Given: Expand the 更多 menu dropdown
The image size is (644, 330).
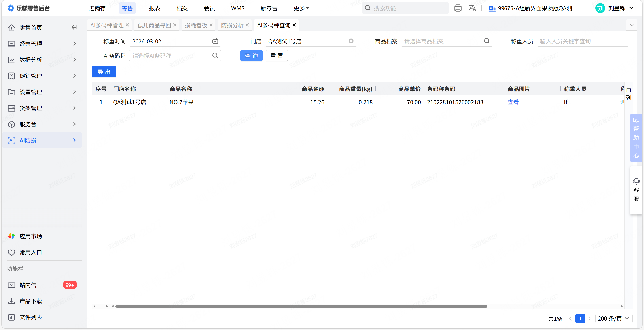Looking at the screenshot, I should (x=301, y=8).
